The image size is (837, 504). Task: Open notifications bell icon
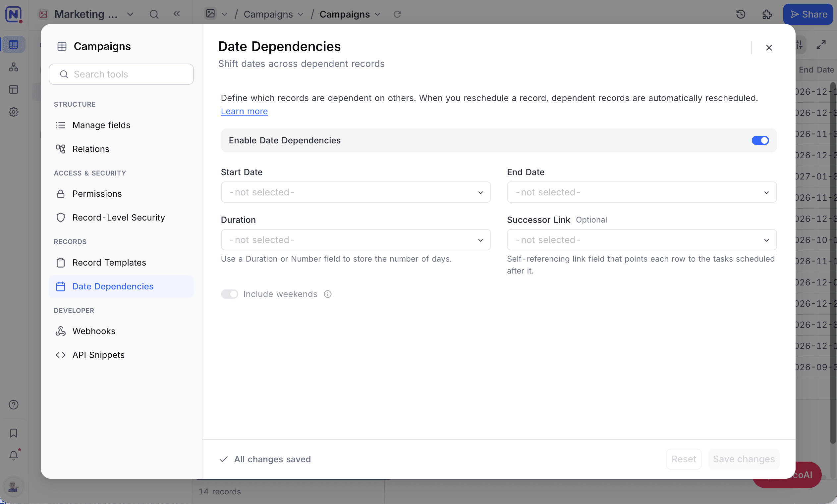(14, 455)
